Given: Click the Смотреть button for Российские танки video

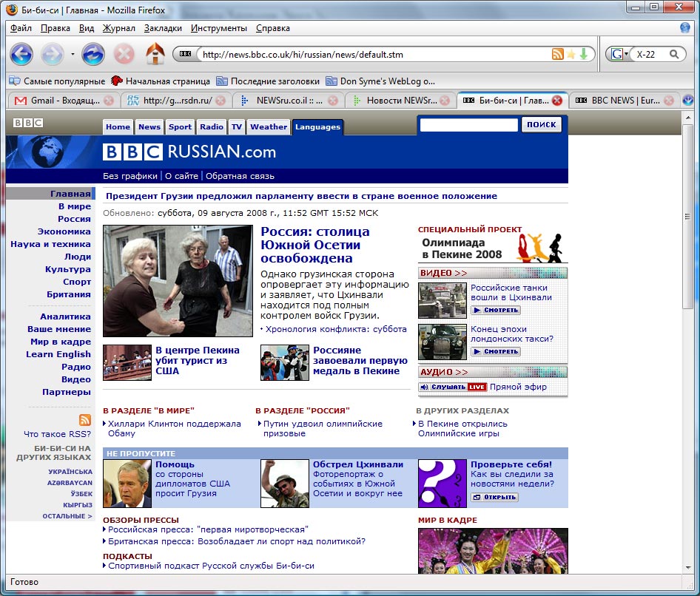Looking at the screenshot, I should (496, 310).
